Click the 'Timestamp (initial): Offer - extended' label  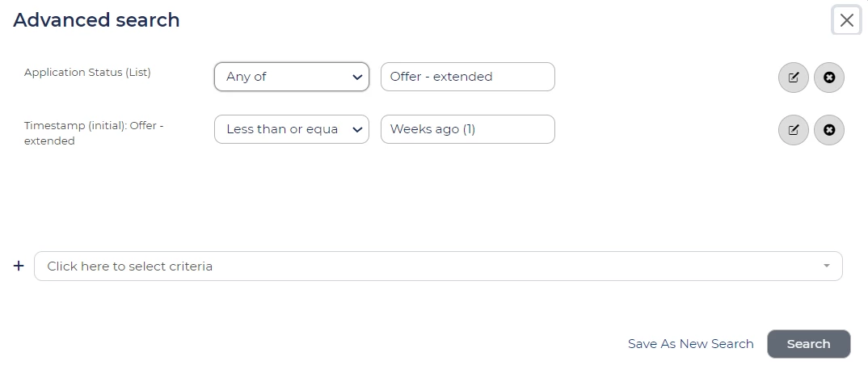93,133
